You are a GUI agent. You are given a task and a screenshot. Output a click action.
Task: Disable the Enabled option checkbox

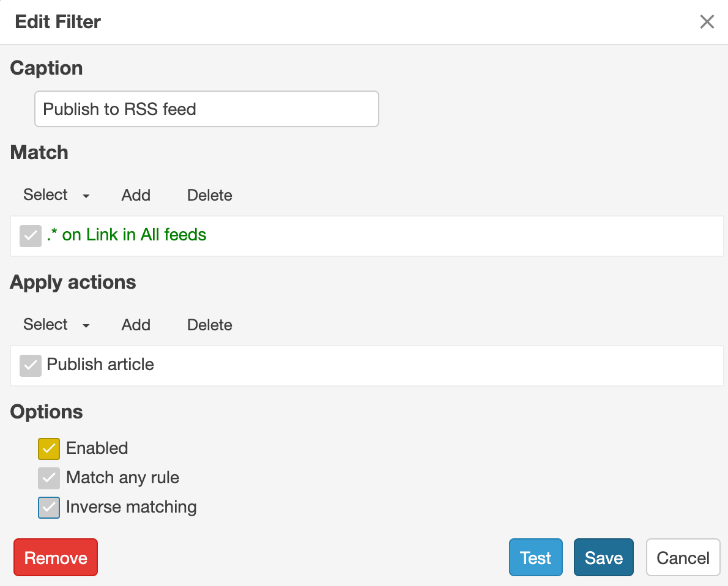point(49,448)
